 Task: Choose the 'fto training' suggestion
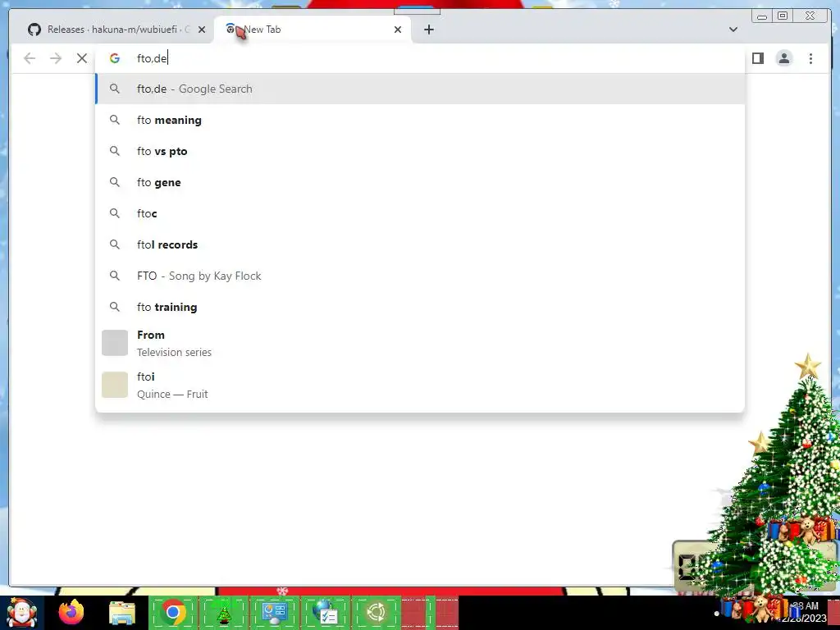point(421,307)
